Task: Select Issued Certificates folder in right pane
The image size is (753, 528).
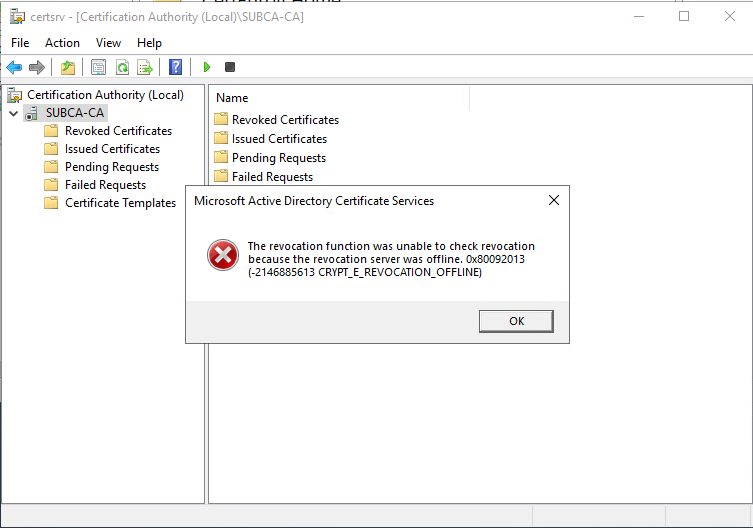Action: click(x=279, y=139)
